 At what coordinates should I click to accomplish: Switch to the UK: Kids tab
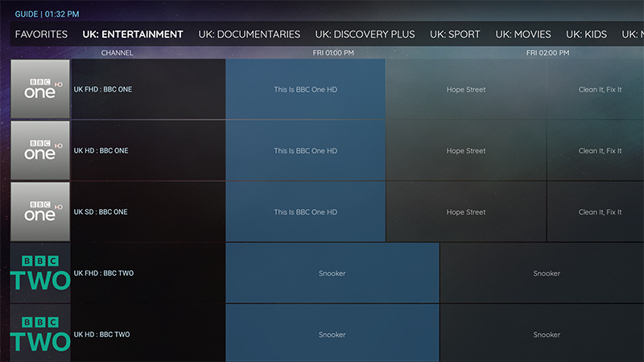[585, 35]
